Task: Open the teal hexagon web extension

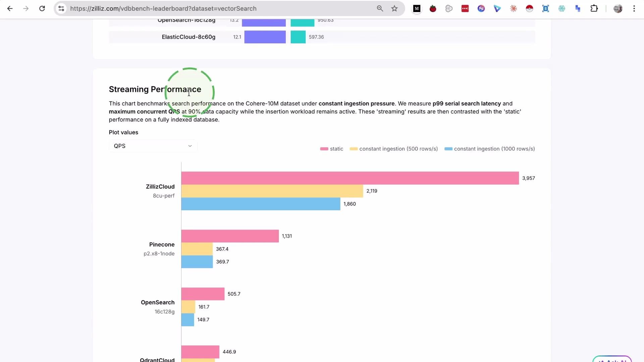Action: [x=561, y=9]
